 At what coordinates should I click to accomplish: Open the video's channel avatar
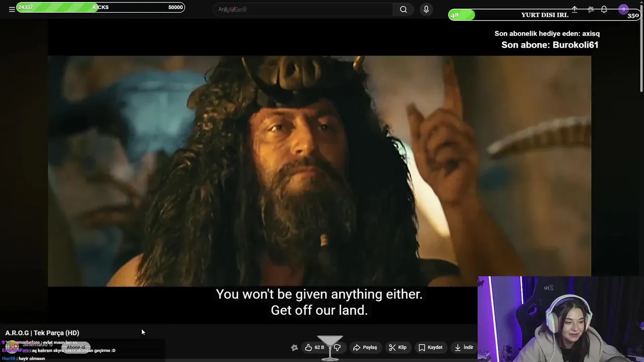tap(12, 346)
